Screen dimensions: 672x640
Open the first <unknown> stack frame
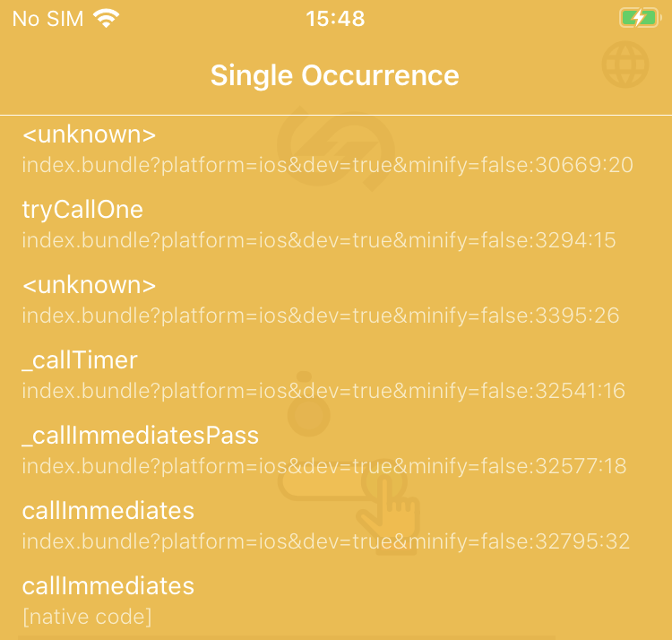click(x=89, y=134)
